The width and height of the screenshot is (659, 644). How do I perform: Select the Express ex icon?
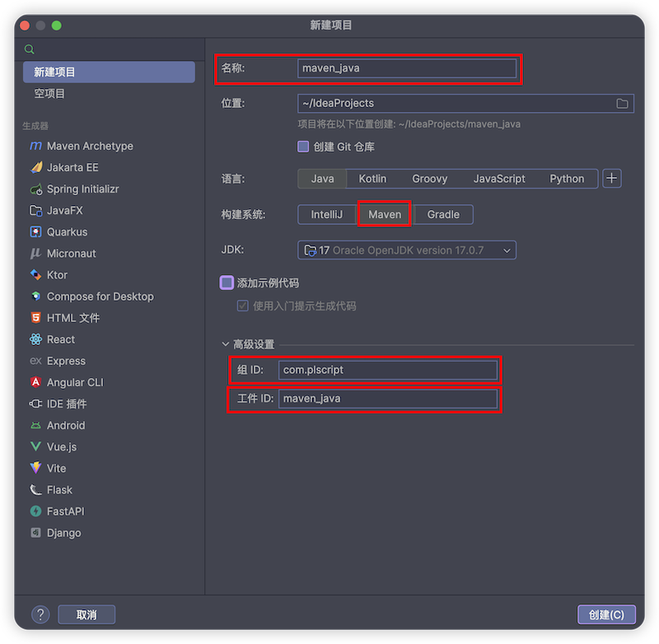(x=35, y=361)
